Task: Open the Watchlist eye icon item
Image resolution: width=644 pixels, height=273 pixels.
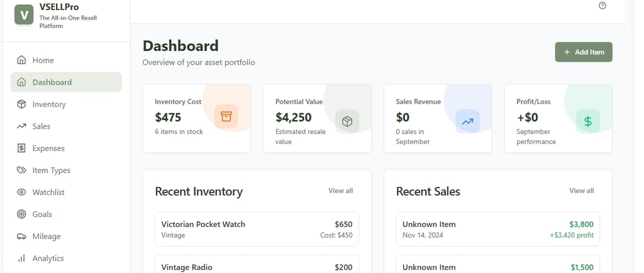Action: (x=21, y=192)
